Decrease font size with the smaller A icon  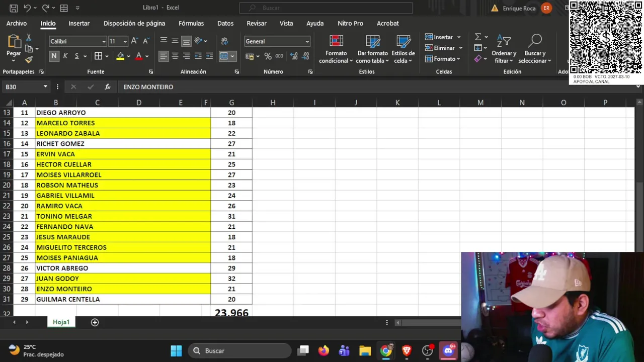pyautogui.click(x=145, y=41)
